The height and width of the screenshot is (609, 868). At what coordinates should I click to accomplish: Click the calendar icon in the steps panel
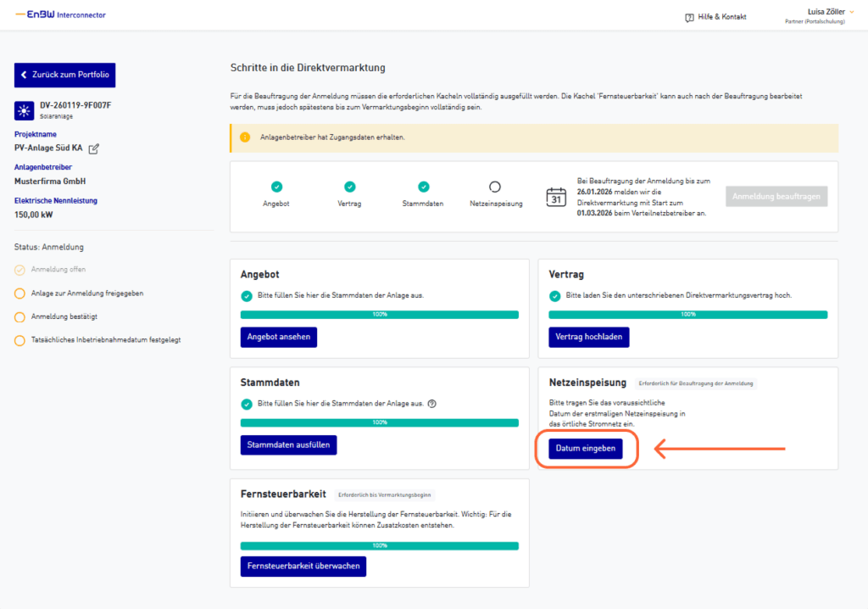tap(555, 198)
